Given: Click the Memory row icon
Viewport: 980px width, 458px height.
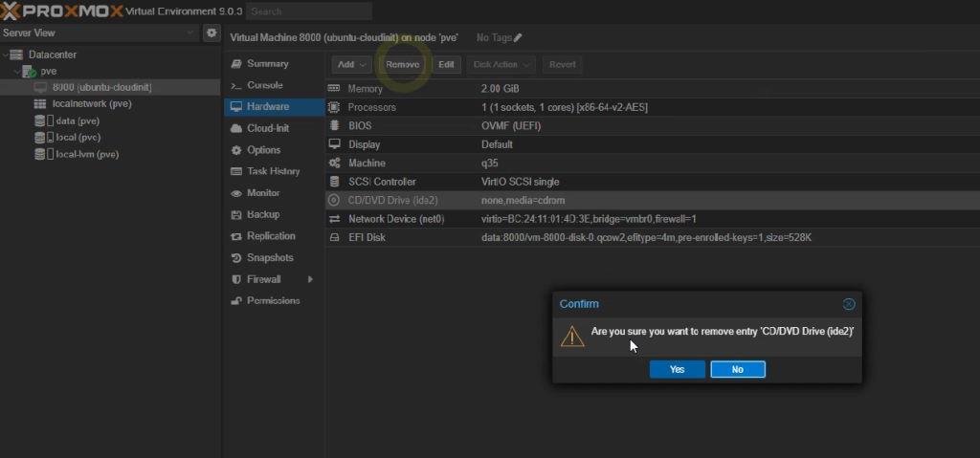Looking at the screenshot, I should point(334,89).
